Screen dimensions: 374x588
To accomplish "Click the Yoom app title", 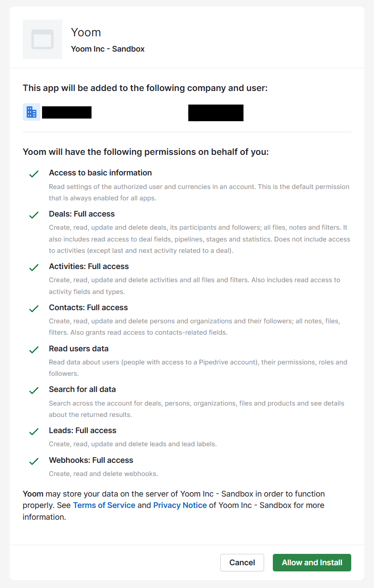I will pyautogui.click(x=86, y=32).
